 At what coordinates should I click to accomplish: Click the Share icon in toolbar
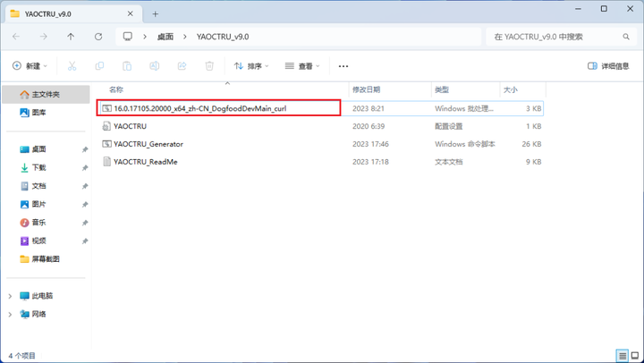(x=182, y=65)
